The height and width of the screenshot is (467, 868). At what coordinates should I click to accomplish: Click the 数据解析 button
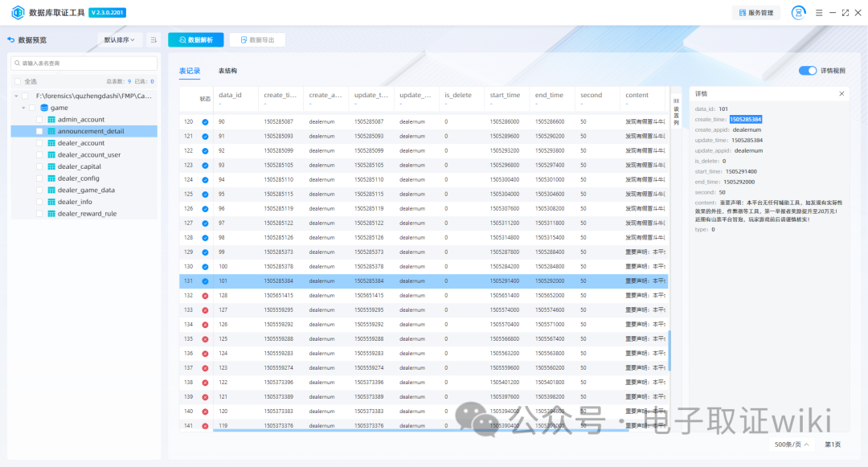(196, 40)
